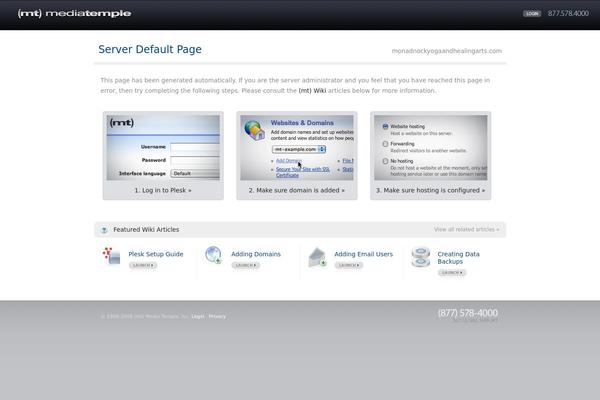
Task: Open '3. Make sure hosting is configured' link
Action: tap(430, 190)
